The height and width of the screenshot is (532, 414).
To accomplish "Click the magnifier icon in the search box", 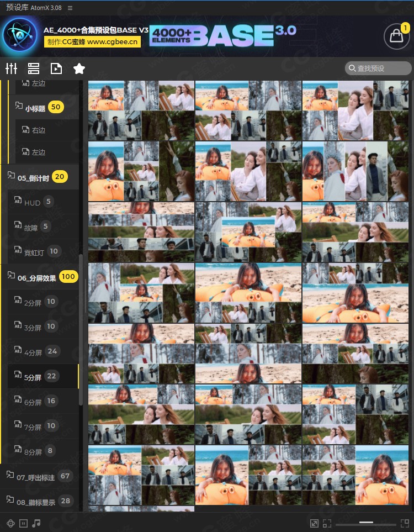I will tap(352, 68).
